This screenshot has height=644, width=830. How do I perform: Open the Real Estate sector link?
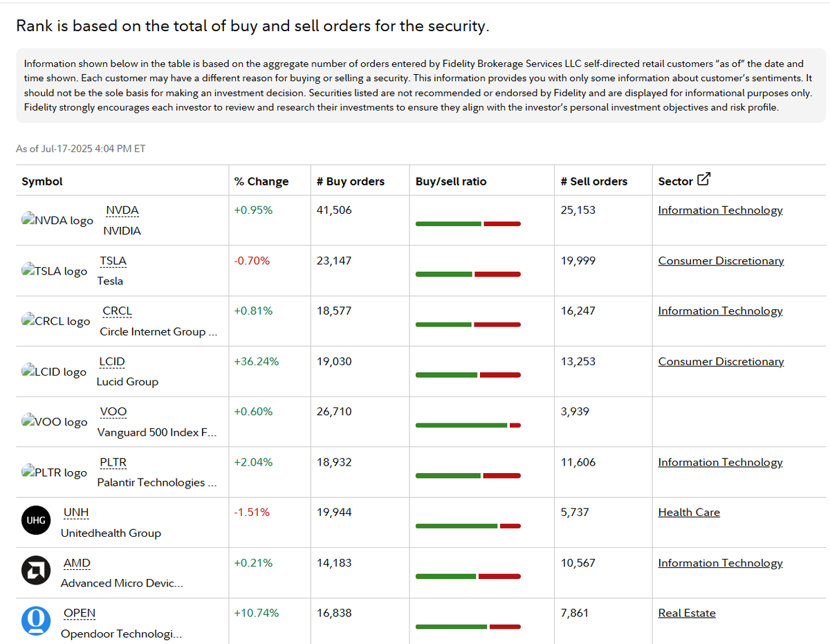(x=687, y=613)
